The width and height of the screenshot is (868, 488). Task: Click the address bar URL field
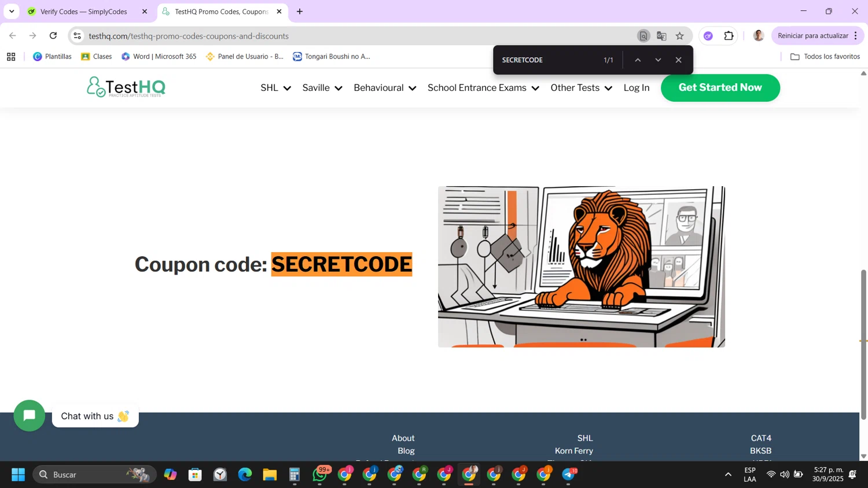(359, 36)
